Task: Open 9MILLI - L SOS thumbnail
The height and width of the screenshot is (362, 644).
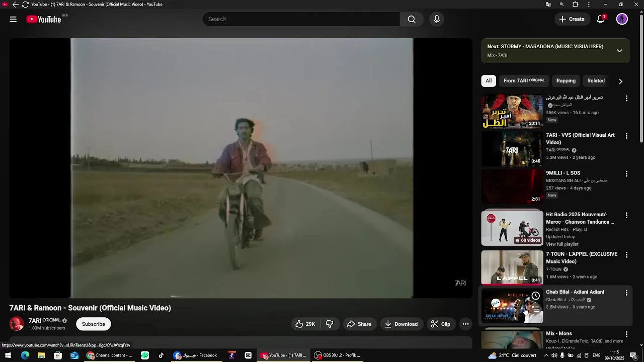Action: 512,187
